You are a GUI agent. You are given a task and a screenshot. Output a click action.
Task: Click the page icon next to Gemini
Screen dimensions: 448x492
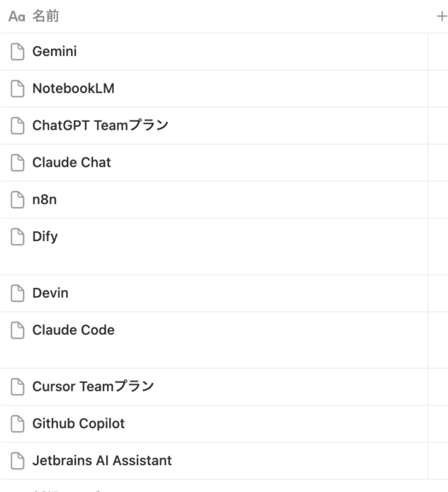point(18,52)
